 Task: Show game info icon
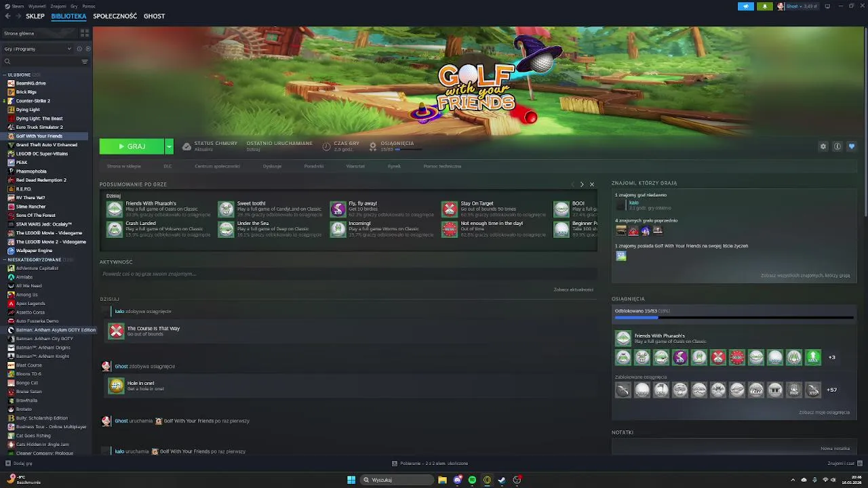(x=837, y=146)
